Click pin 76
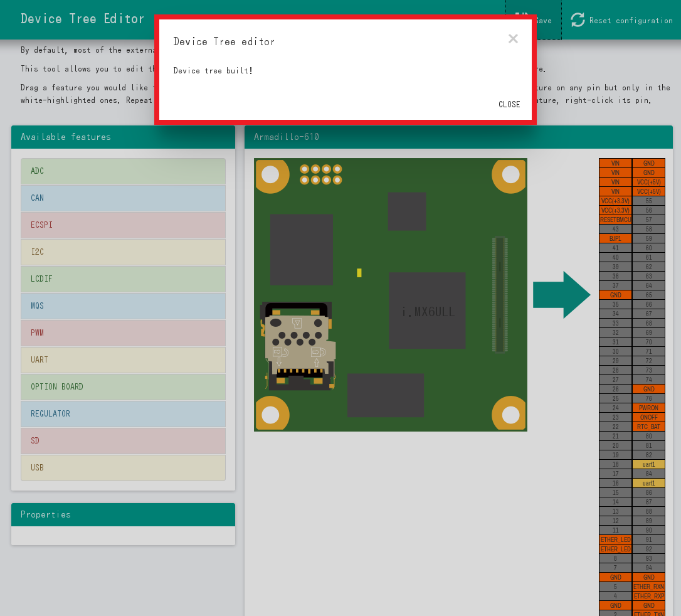The image size is (681, 616). [648, 399]
